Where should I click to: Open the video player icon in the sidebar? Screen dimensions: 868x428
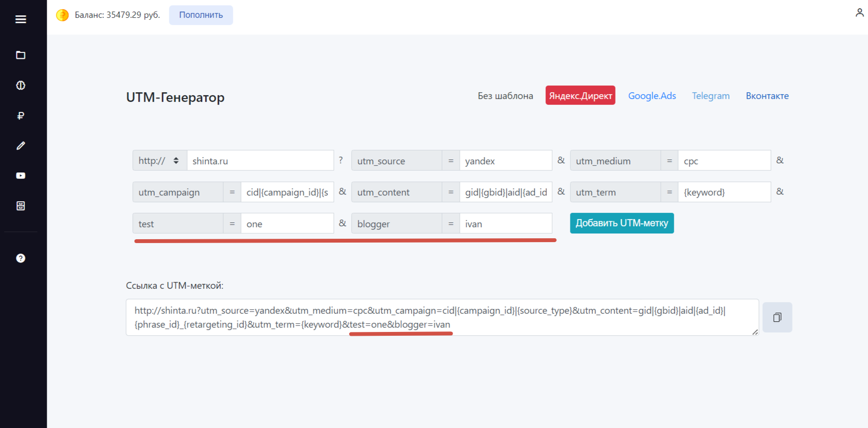[x=21, y=176]
